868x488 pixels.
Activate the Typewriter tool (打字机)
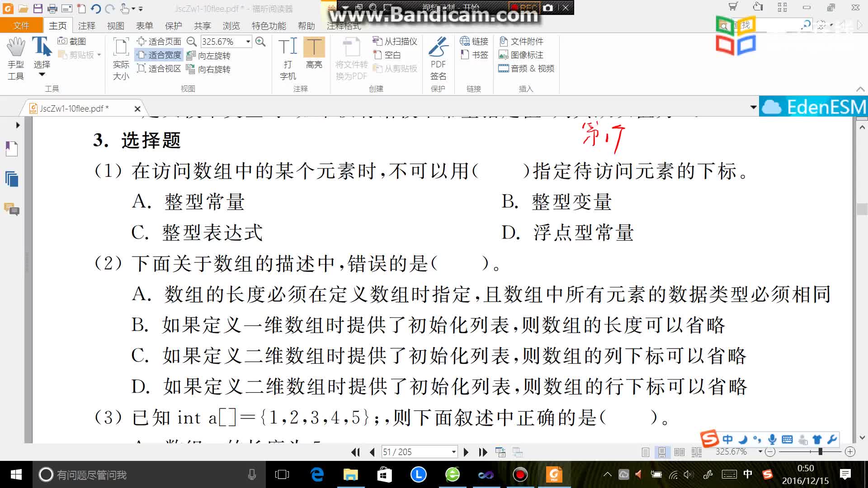[288, 59]
